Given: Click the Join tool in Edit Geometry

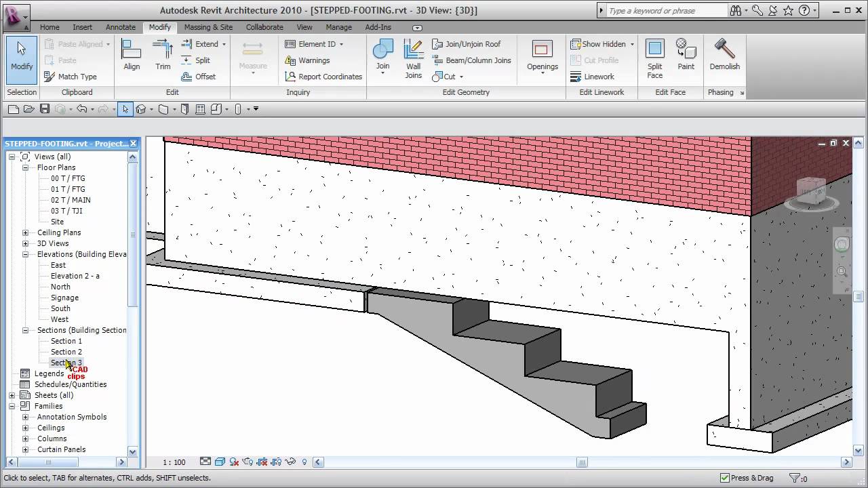Looking at the screenshot, I should click(382, 54).
